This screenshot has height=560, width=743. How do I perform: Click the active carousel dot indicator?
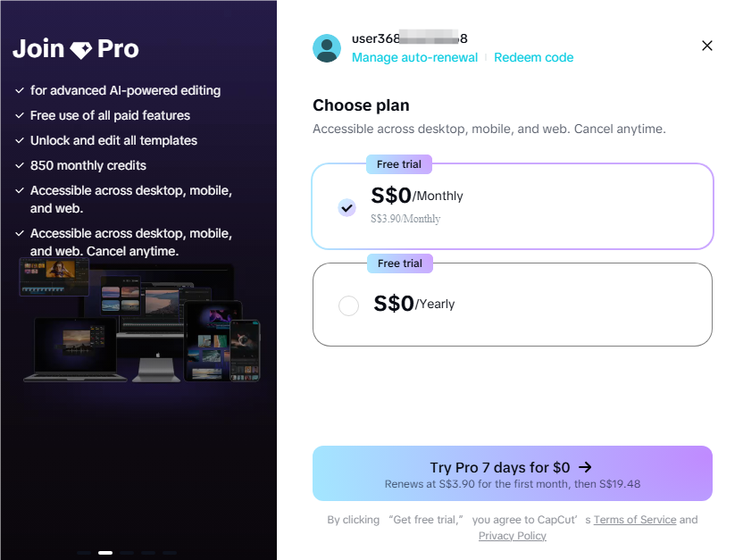click(104, 552)
